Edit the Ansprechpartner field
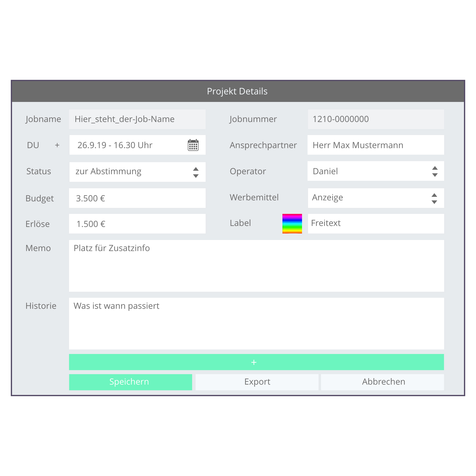The image size is (476, 476). tap(376, 145)
